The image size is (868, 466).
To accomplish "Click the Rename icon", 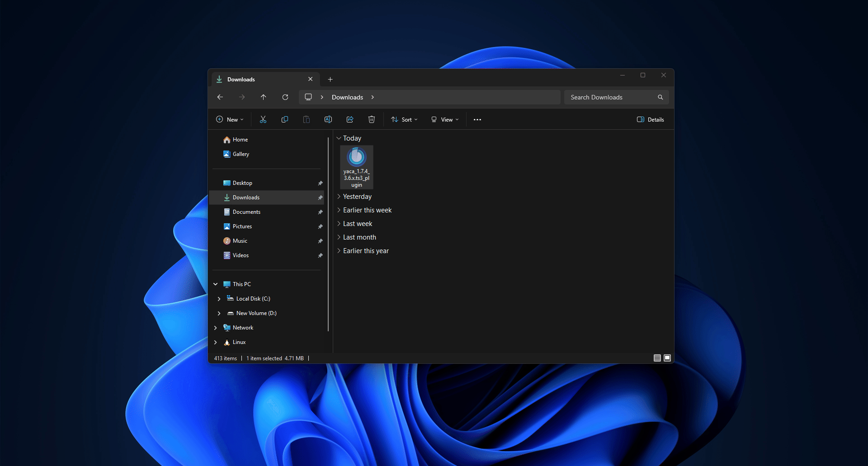I will [x=328, y=119].
